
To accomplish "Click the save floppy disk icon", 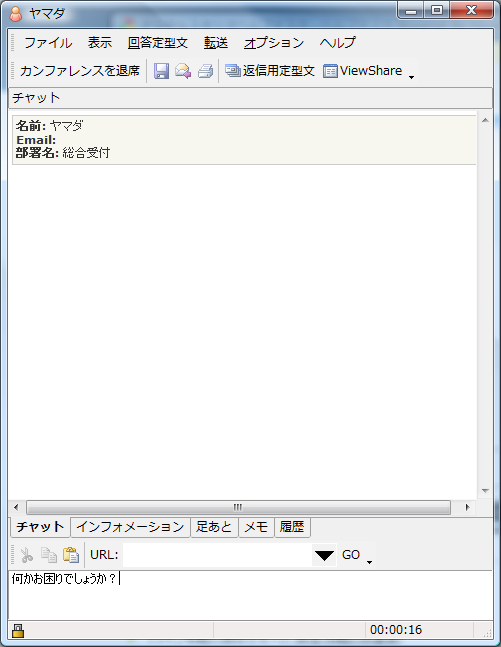I will (x=161, y=71).
